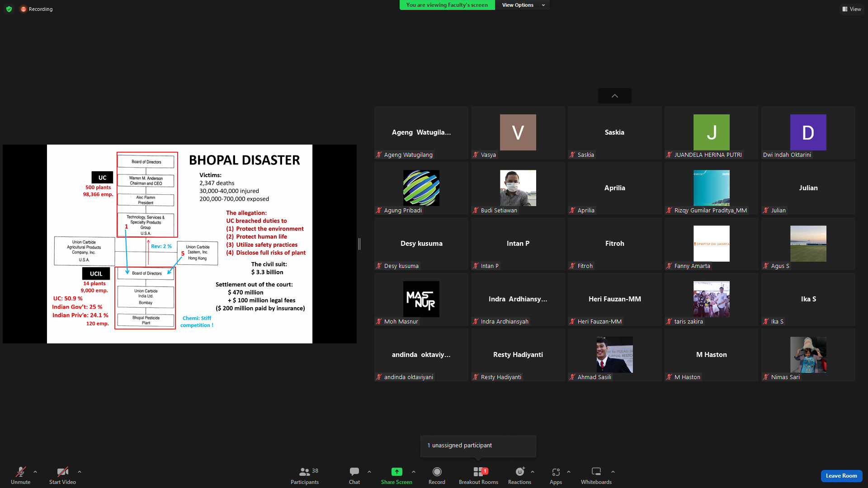Select the Indra Ardhiansyah participant tile
The width and height of the screenshot is (868, 488).
tap(518, 299)
